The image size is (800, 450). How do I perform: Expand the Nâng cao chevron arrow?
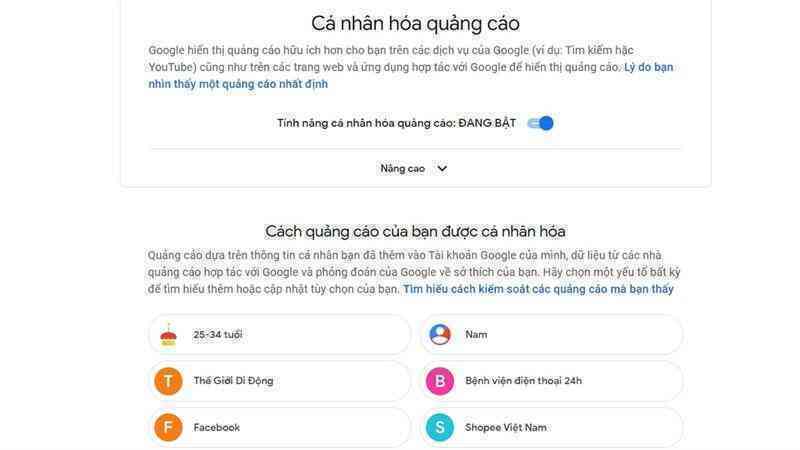pos(442,168)
